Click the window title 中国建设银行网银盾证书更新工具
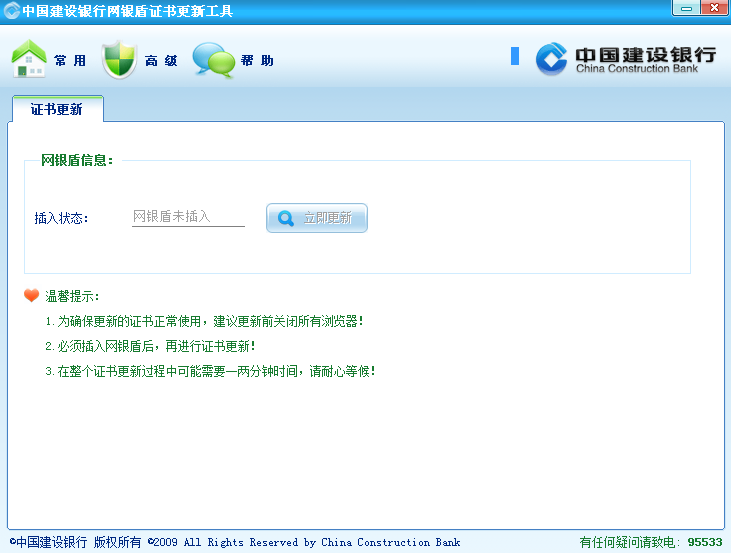The image size is (731, 553). click(128, 11)
